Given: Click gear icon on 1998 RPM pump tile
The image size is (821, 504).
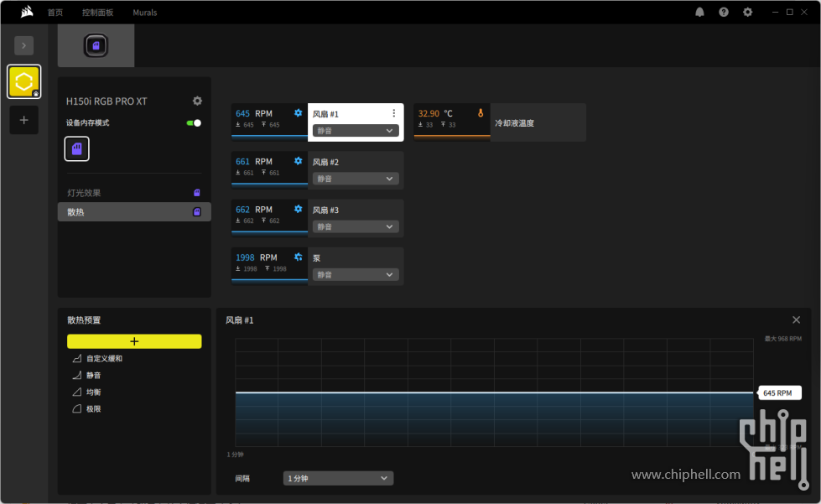Looking at the screenshot, I should tap(298, 257).
